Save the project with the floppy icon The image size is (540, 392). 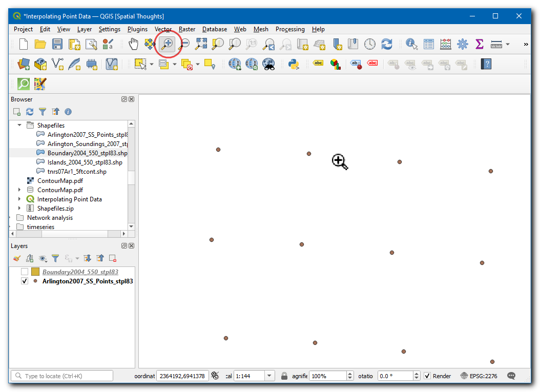[57, 44]
